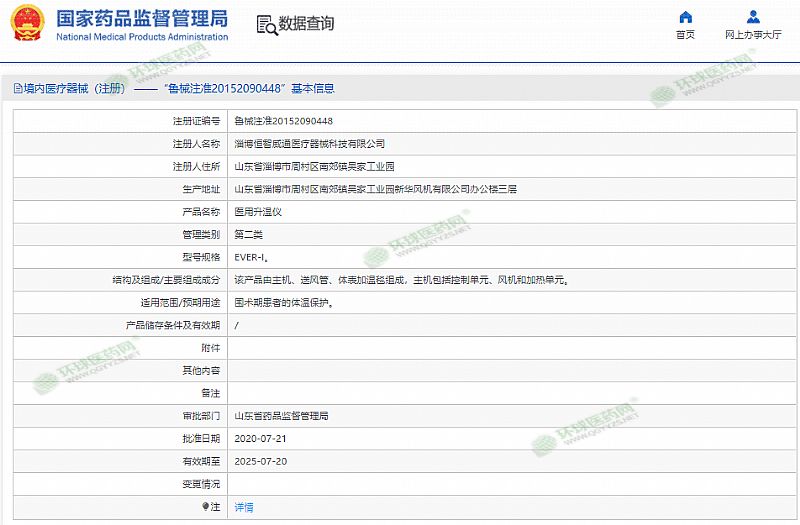The width and height of the screenshot is (800, 525).
Task: Click the 首页 home house icon
Action: coord(685,17)
